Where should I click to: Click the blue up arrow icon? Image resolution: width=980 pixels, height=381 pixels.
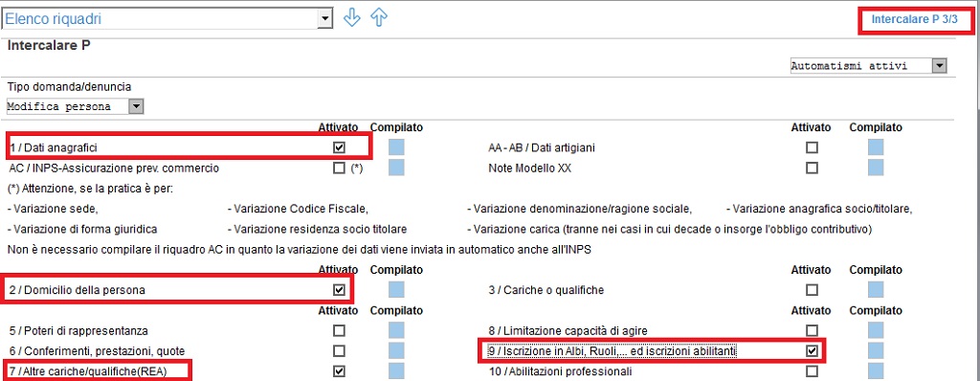[379, 18]
